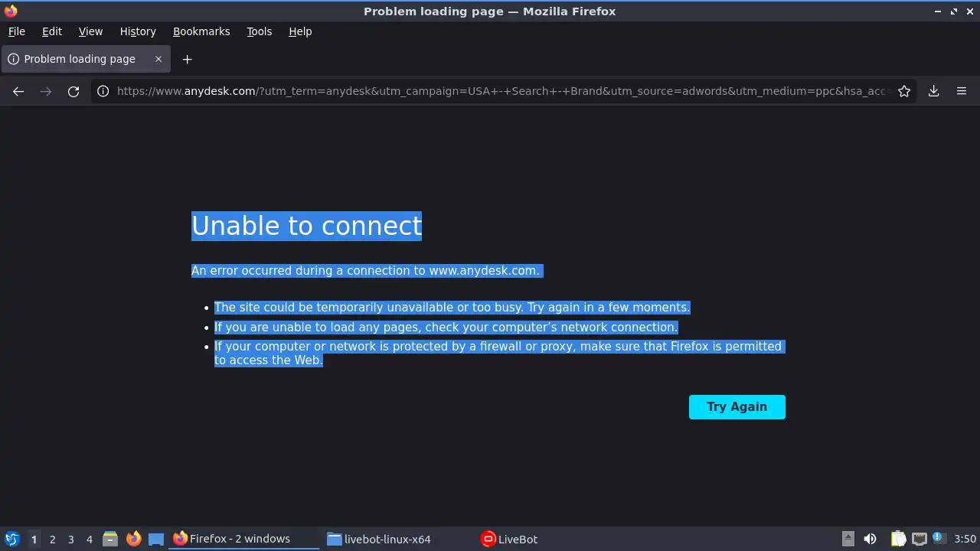Switch to workspace 4

coord(90,540)
